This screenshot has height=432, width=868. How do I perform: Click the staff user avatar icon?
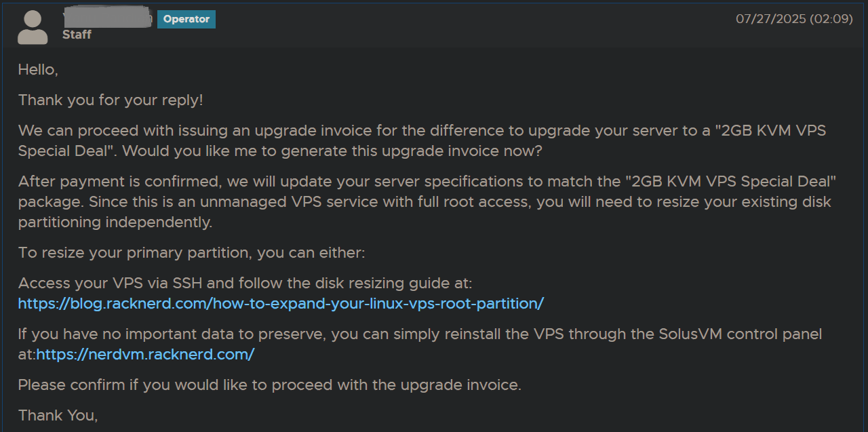(33, 27)
